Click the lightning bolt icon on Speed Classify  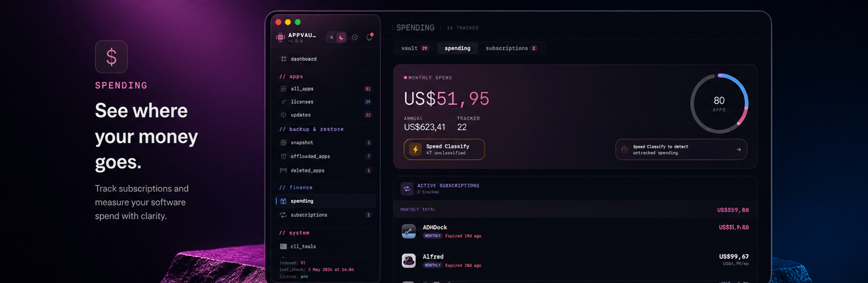point(416,149)
